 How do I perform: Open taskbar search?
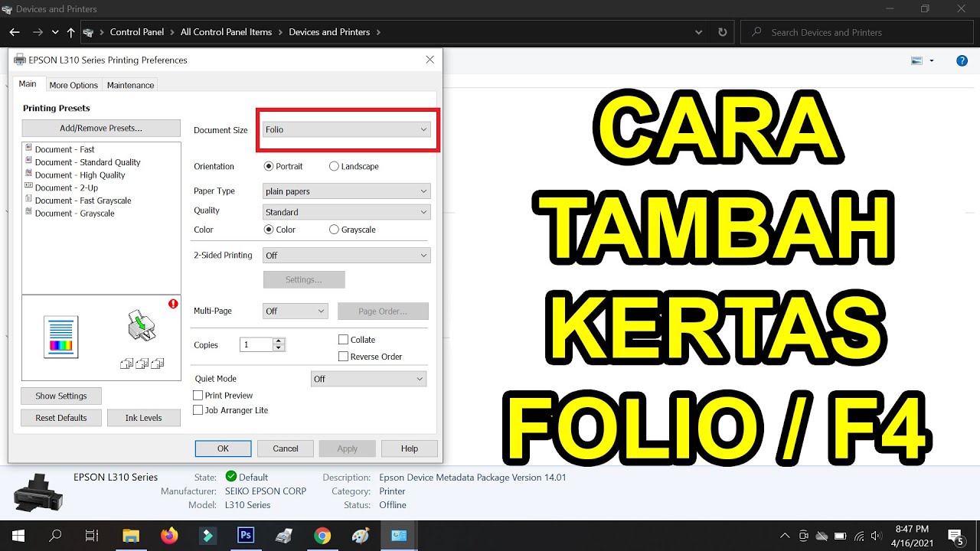point(55,536)
